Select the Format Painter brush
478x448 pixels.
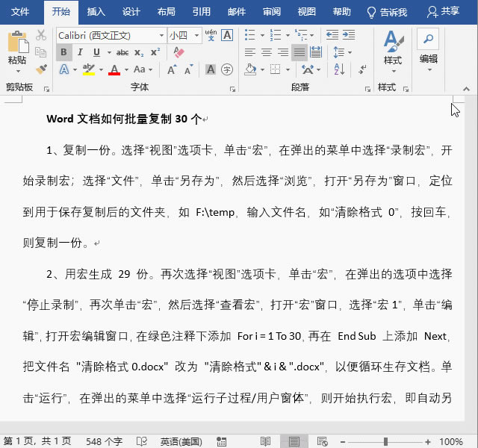coord(41,69)
